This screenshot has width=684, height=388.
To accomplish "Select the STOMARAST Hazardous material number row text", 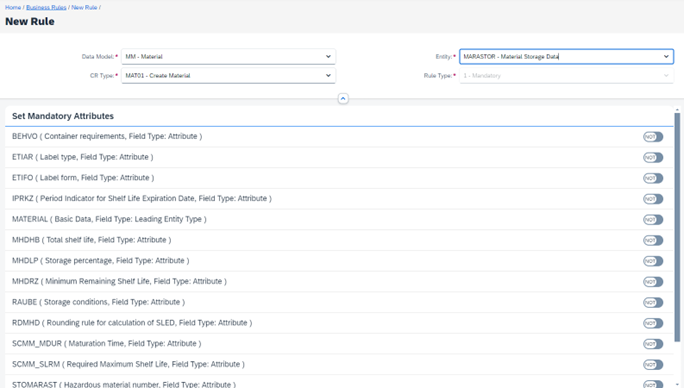I will click(124, 384).
